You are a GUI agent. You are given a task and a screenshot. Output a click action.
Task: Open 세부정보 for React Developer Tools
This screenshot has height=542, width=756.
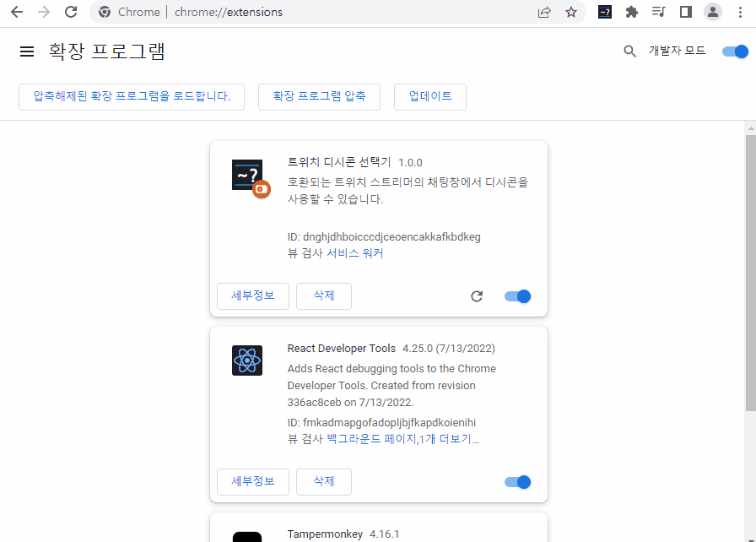[x=253, y=482]
